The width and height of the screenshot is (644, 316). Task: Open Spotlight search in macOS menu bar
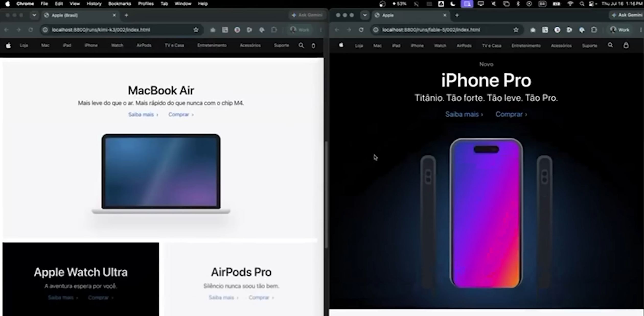(582, 4)
